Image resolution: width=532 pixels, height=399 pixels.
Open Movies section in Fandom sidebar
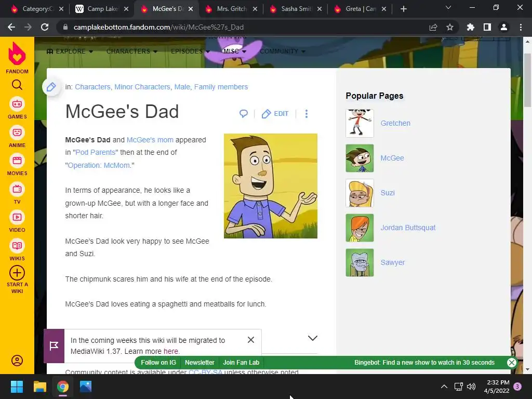pos(17,165)
